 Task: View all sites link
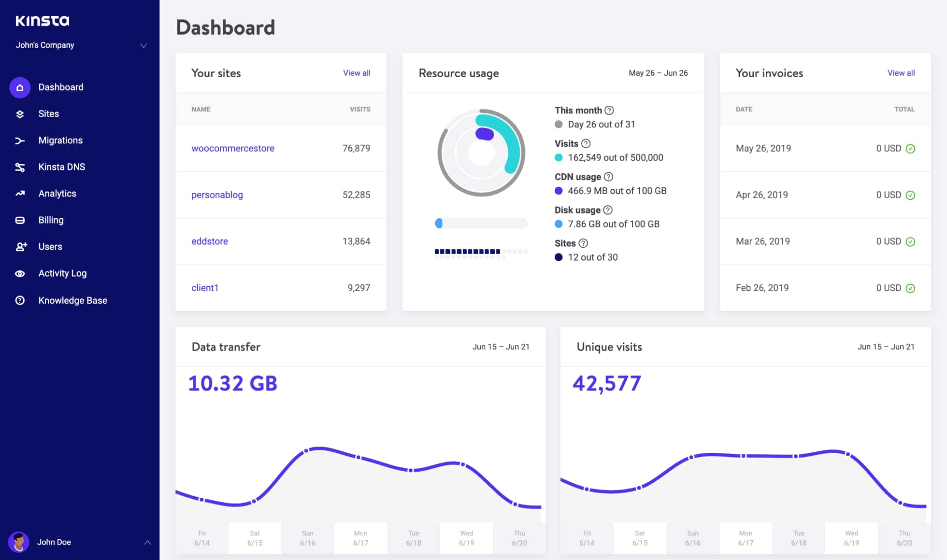(356, 72)
